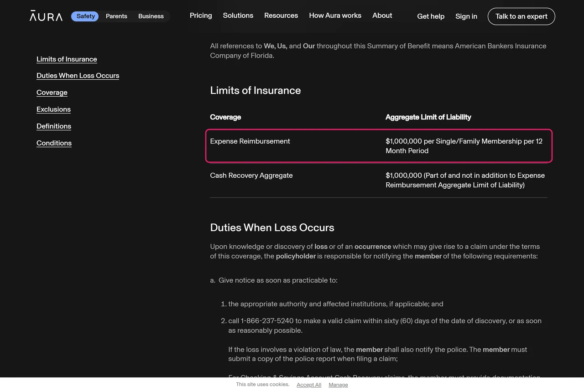The width and height of the screenshot is (584, 392).
Task: Accept all cookies
Action: click(309, 385)
